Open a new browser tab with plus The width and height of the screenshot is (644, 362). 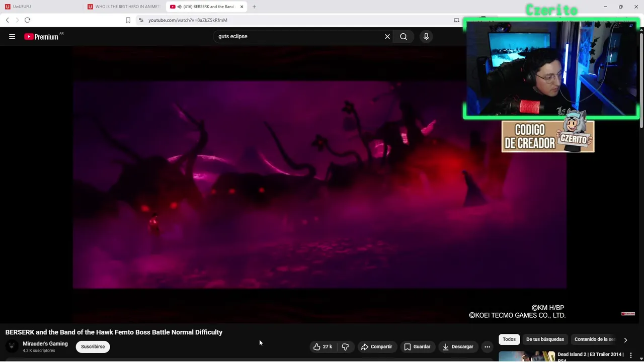point(254,7)
